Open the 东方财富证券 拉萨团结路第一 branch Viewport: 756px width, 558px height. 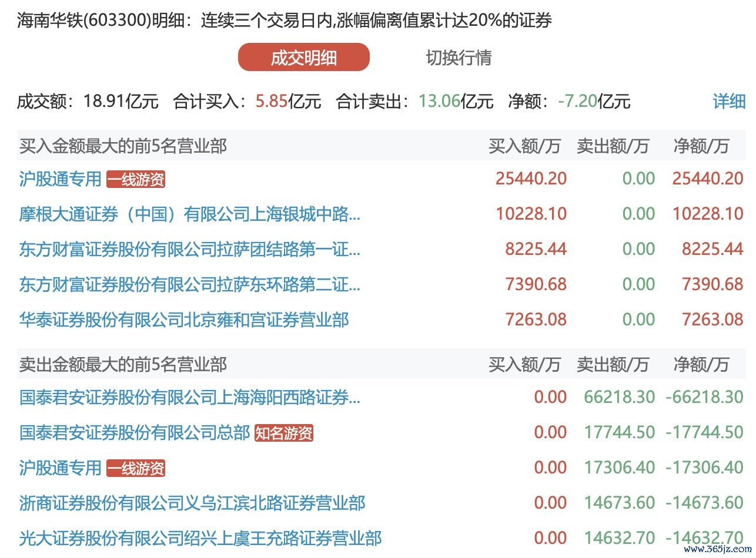pos(190,249)
